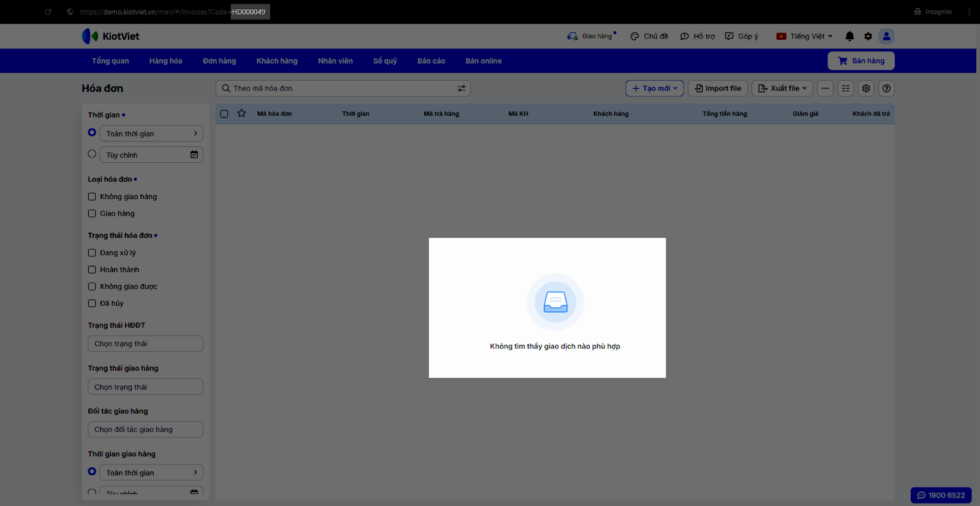This screenshot has height=506, width=980.
Task: Open Đối tác giao hàng partner selector
Action: [145, 429]
